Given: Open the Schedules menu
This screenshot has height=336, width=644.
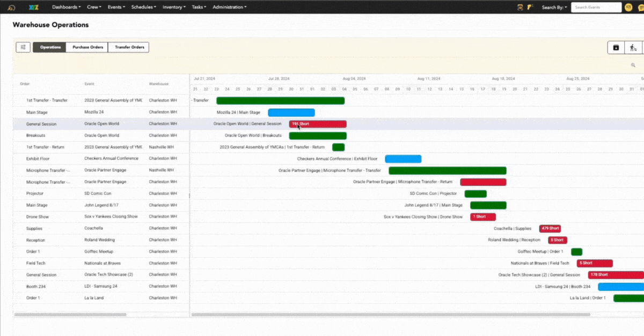Looking at the screenshot, I should tap(143, 8).
